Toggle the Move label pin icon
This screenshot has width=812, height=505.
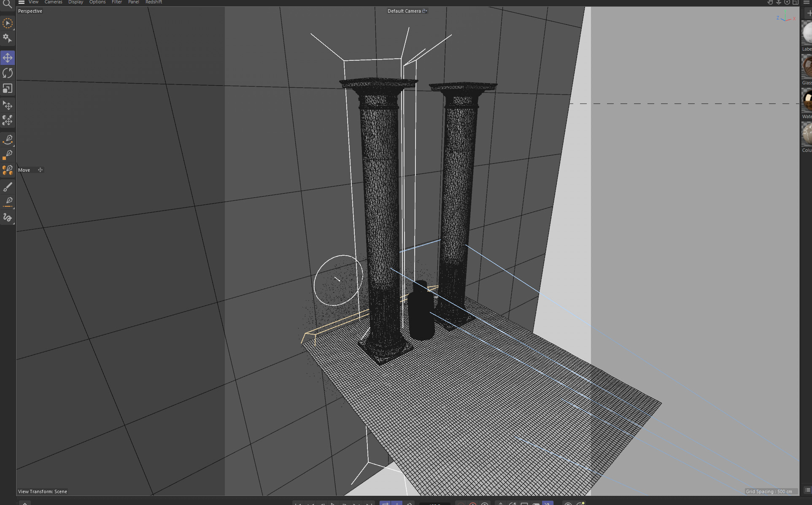point(40,170)
